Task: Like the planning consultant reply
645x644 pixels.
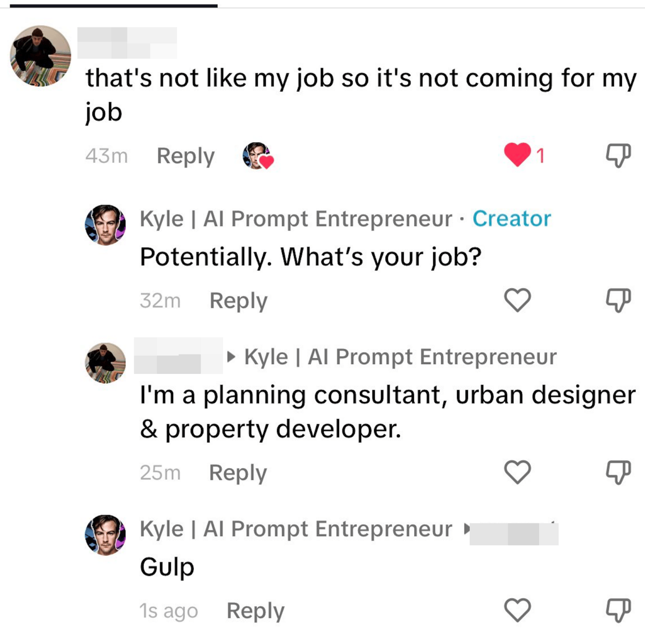Action: pos(517,472)
